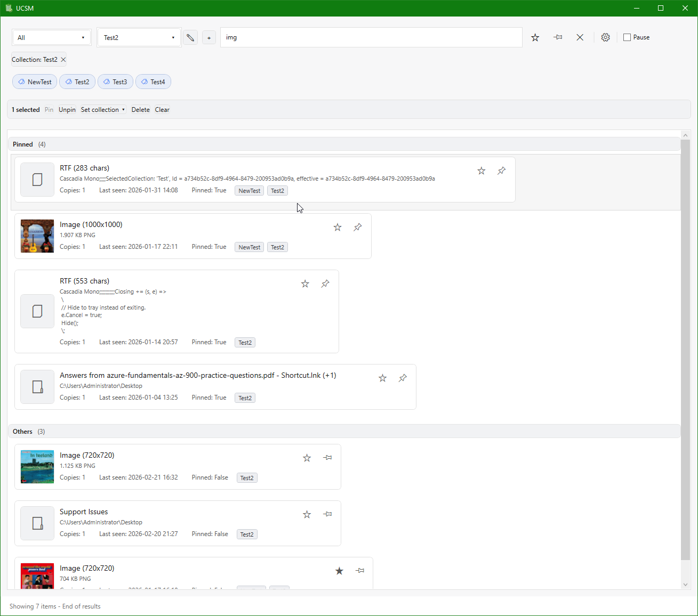Open the All type filter dropdown

(x=51, y=38)
